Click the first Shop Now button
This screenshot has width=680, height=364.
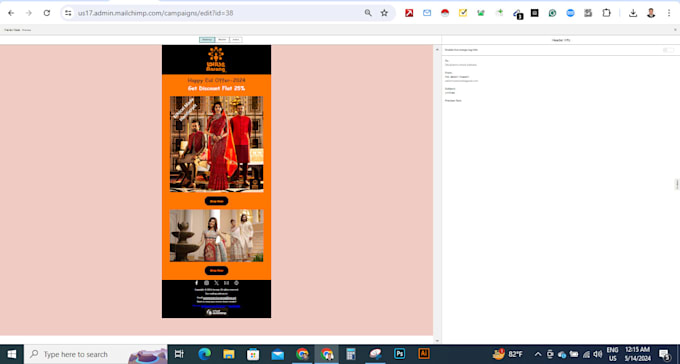tap(216, 201)
